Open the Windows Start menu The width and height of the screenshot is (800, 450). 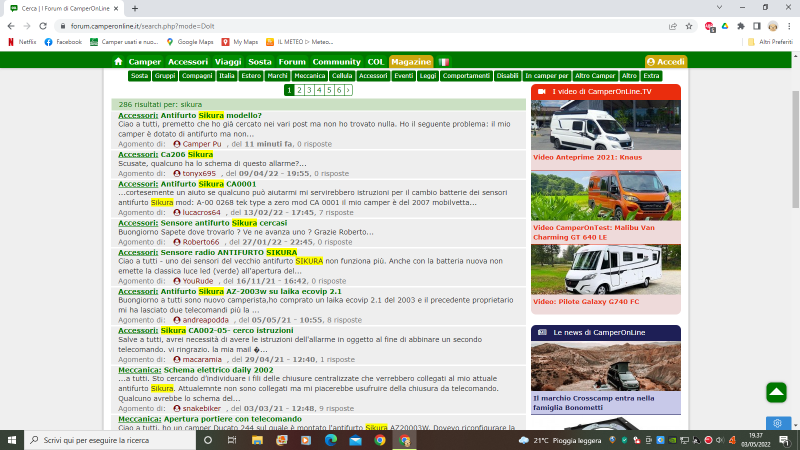point(12,440)
